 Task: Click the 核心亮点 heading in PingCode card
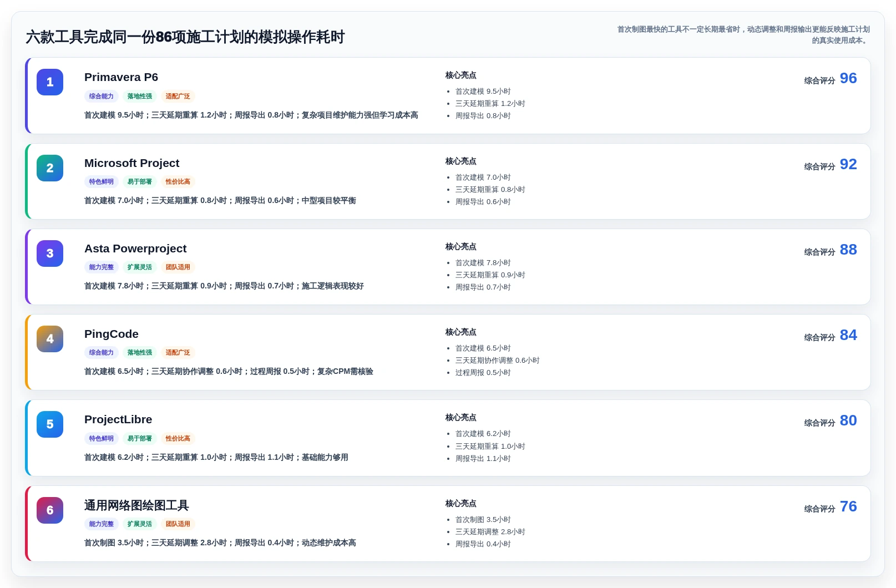[x=461, y=332]
